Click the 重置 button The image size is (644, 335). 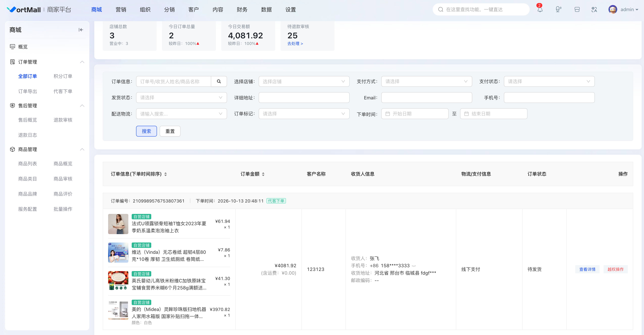170,131
